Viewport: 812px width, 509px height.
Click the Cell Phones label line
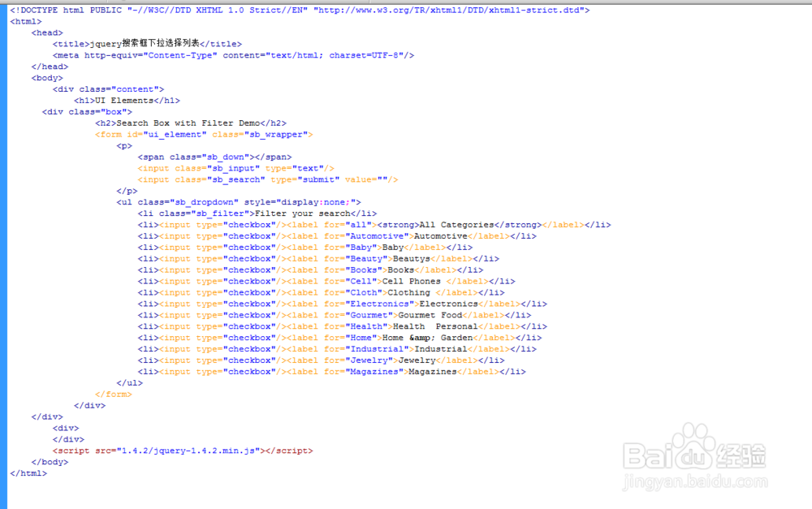coord(326,282)
